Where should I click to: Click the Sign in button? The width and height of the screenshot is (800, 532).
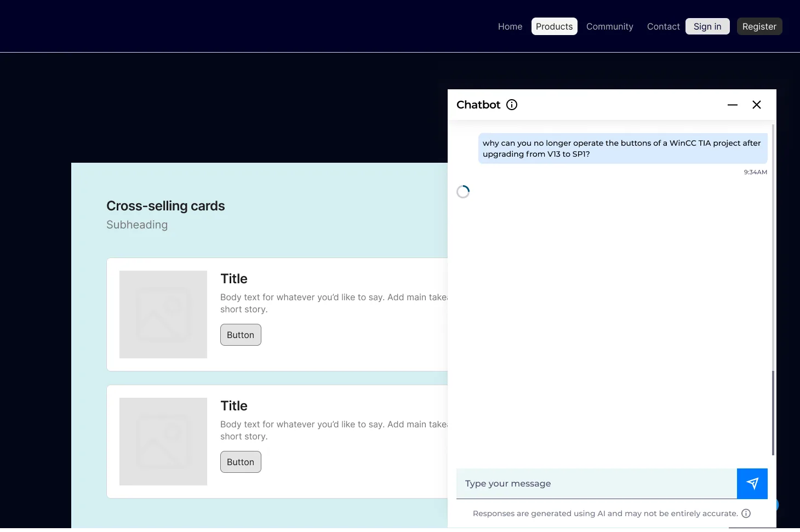[707, 26]
